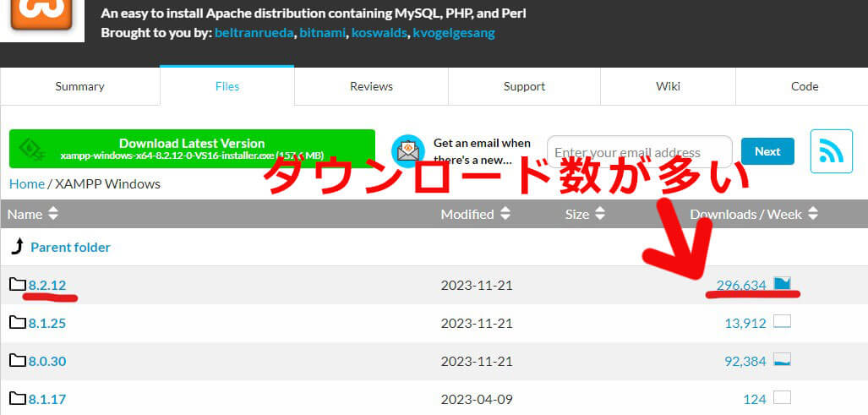Click the Next button beside email field
The image size is (868, 415).
[767, 151]
